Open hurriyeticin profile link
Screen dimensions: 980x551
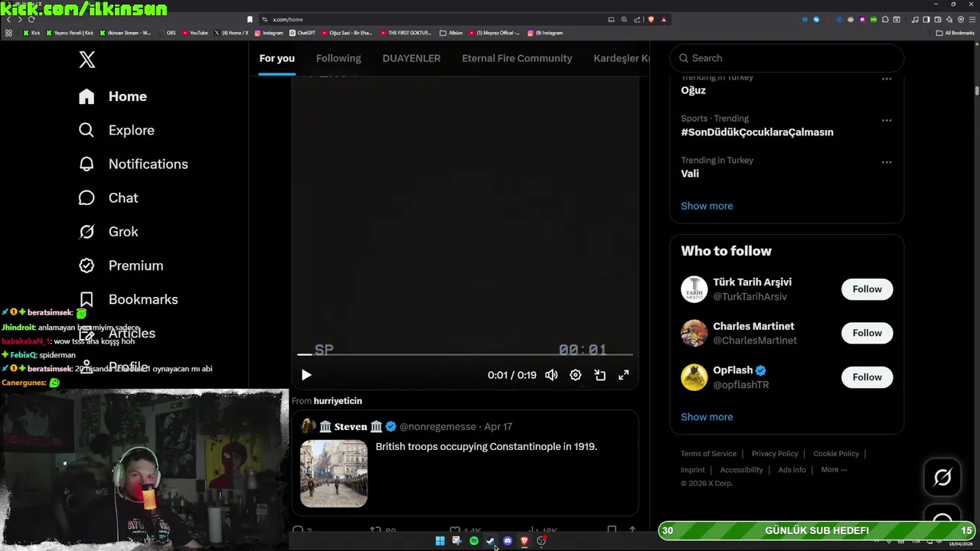click(338, 401)
